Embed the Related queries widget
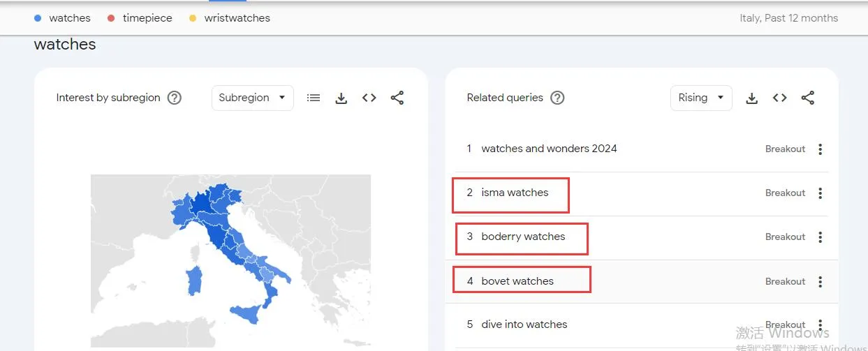Viewport: 868px width, 351px height. 780,98
